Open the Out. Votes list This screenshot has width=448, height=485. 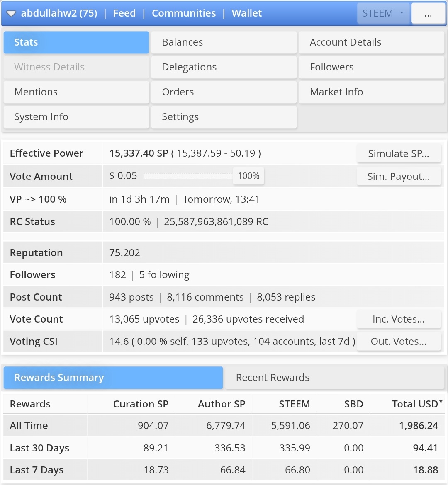coord(399,342)
